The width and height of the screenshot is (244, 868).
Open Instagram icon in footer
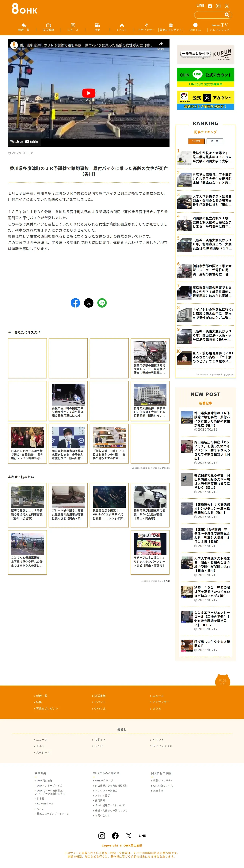pos(102,836)
